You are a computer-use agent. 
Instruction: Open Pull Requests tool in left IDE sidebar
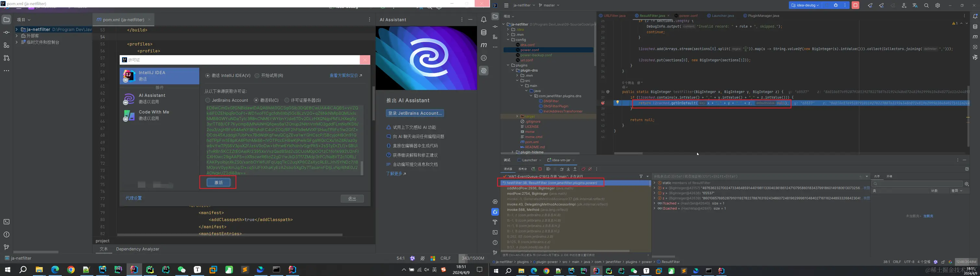(x=6, y=58)
